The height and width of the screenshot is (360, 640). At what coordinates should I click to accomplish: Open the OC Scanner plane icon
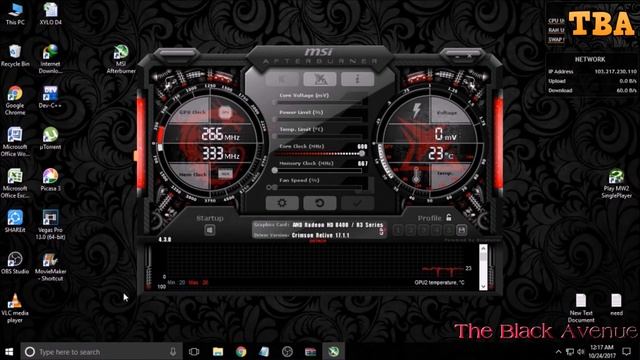[x=320, y=79]
